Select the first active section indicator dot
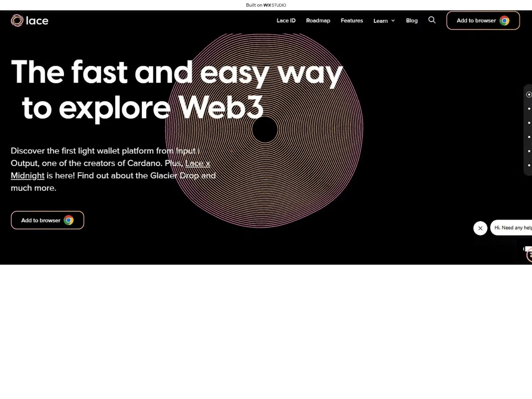Screen dimensions: 532x399 pyautogui.click(x=529, y=95)
